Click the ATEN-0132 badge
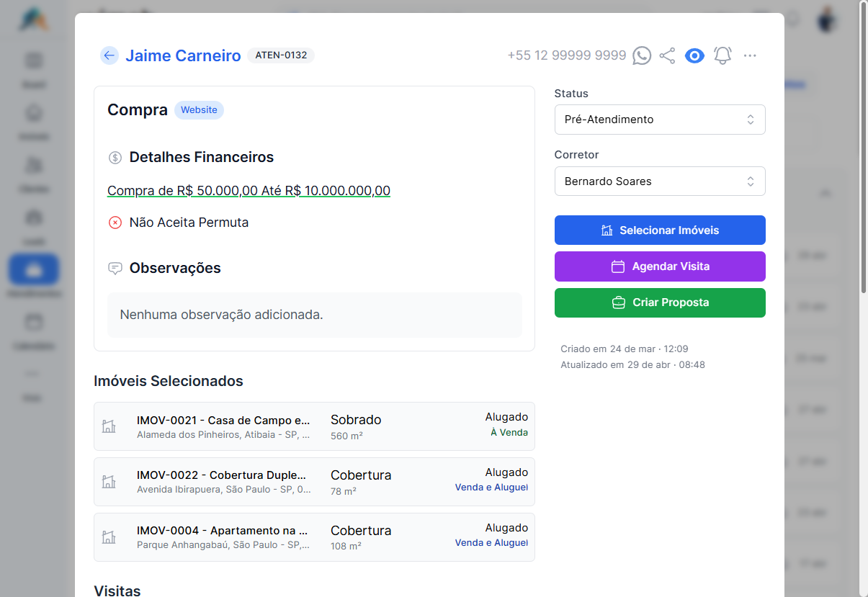Image resolution: width=868 pixels, height=597 pixels. click(281, 55)
